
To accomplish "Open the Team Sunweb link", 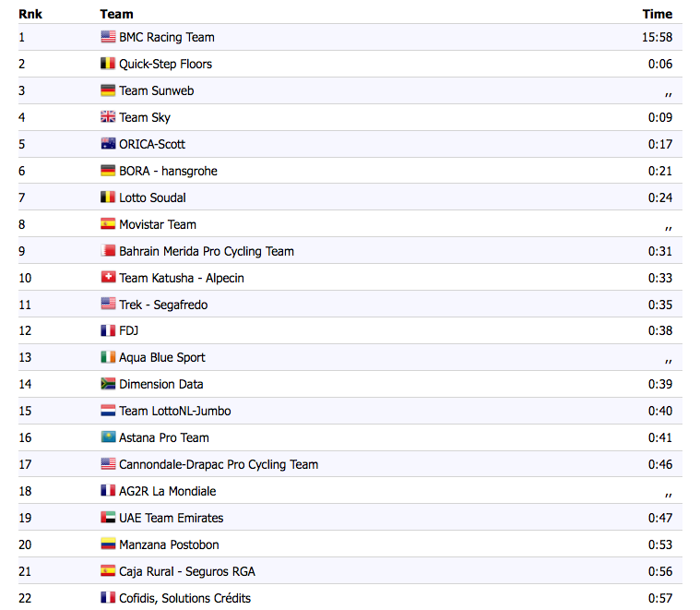I will click(x=156, y=91).
